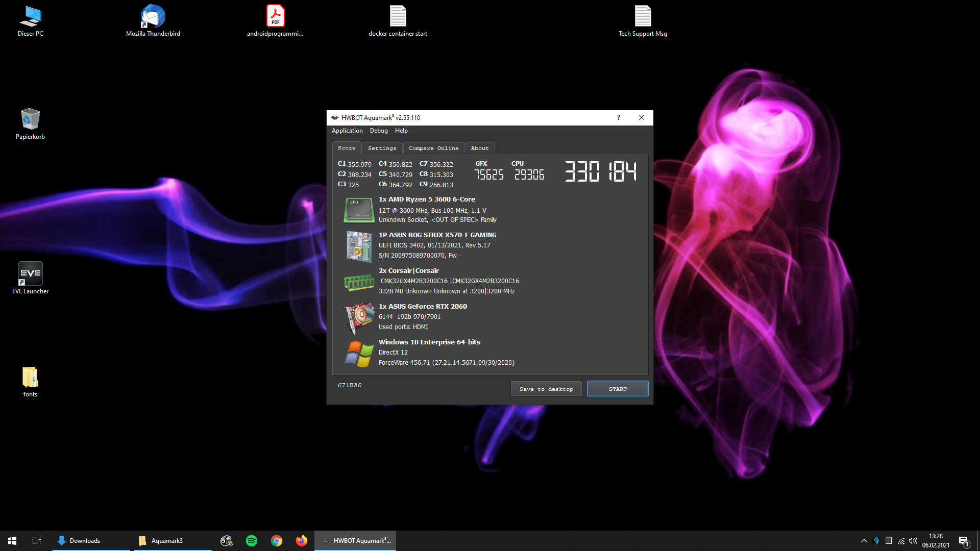The image size is (980, 551).
Task: Switch to Aquamark3 folder in taskbar
Action: click(x=173, y=541)
